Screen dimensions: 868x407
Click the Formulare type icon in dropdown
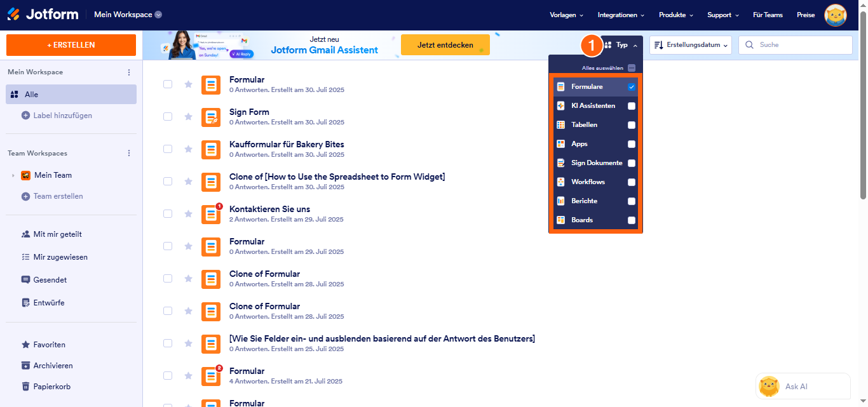(x=560, y=86)
